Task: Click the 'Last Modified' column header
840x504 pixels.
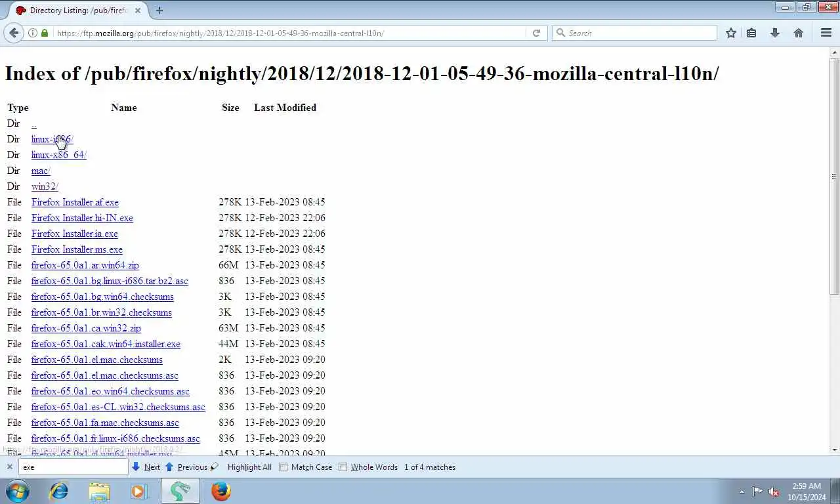Action: [x=285, y=108]
